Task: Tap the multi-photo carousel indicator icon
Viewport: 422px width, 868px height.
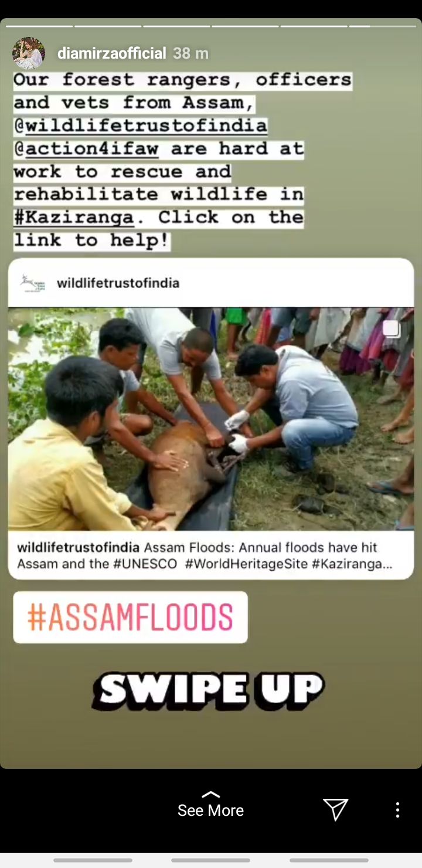Action: point(392,329)
